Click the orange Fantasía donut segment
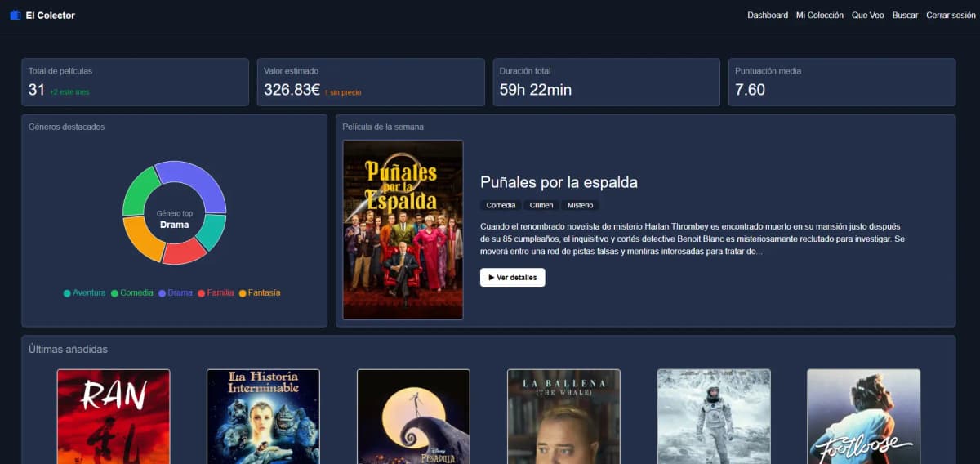The height and width of the screenshot is (464, 980). pos(141,237)
